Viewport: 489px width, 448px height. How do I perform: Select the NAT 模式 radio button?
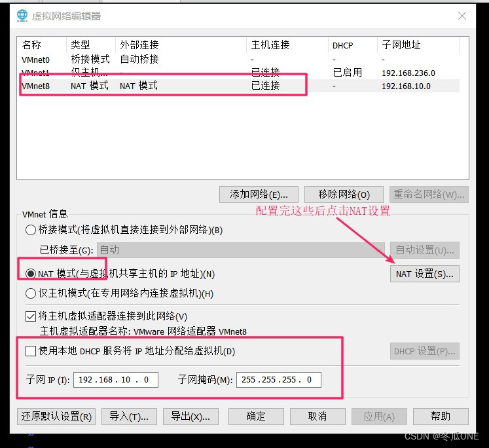pyautogui.click(x=31, y=274)
